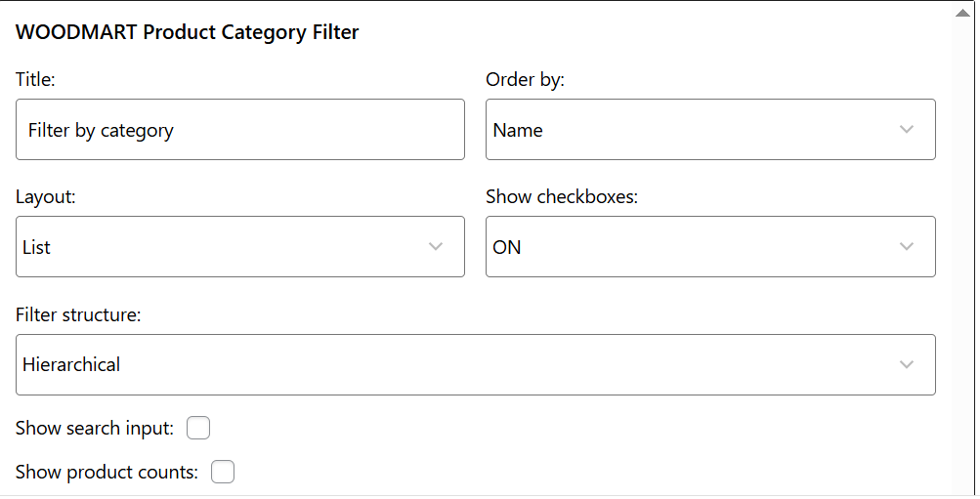Image resolution: width=980 pixels, height=499 pixels.
Task: Open the Filter structure dropdown
Action: 476,364
